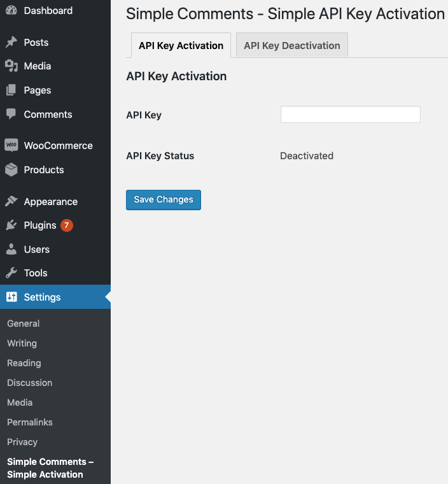Click the API Key Activation section heading
The height and width of the screenshot is (484, 448).
click(176, 76)
